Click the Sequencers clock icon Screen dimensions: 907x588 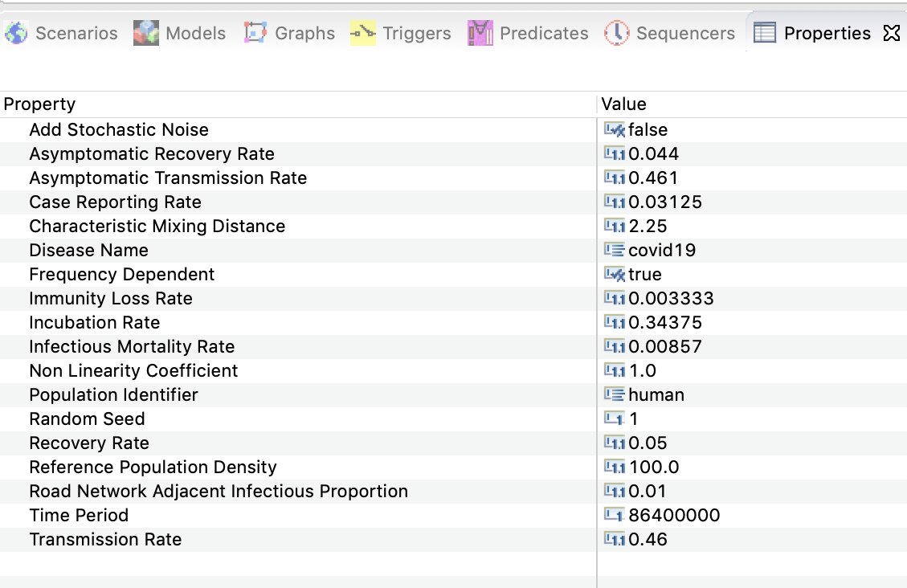pyautogui.click(x=617, y=33)
